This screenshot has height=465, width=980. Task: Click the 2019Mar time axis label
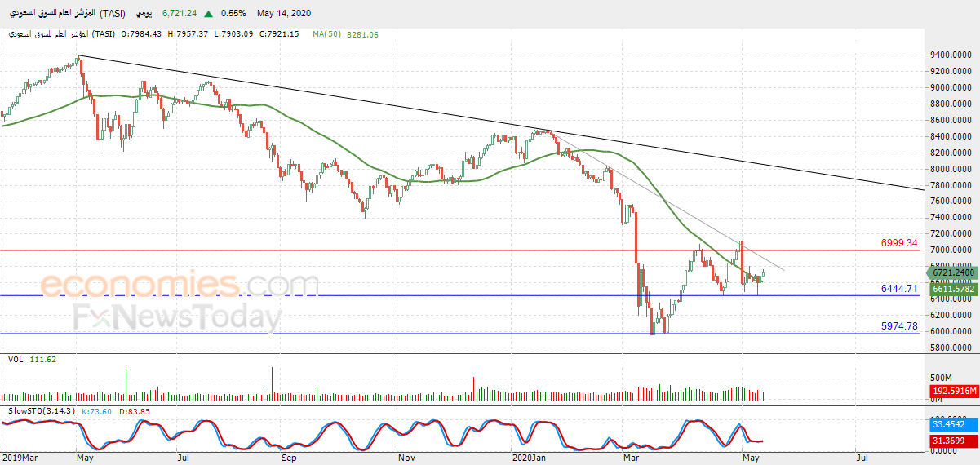point(19,458)
